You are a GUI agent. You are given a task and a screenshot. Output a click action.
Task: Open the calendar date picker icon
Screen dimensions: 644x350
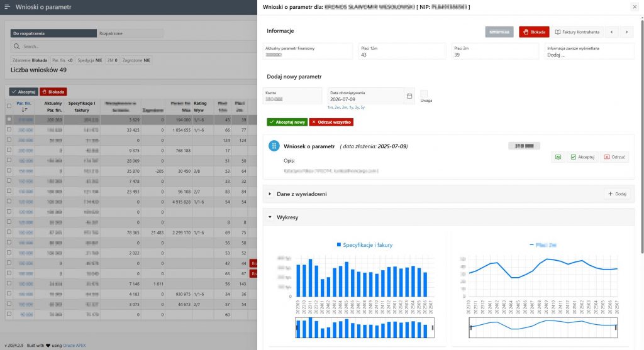[x=409, y=96]
